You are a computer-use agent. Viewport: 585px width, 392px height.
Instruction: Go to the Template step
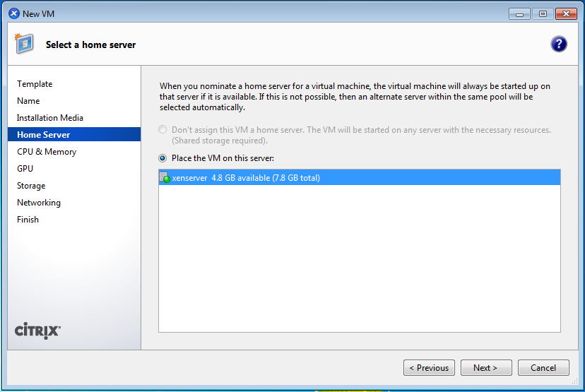pyautogui.click(x=35, y=84)
